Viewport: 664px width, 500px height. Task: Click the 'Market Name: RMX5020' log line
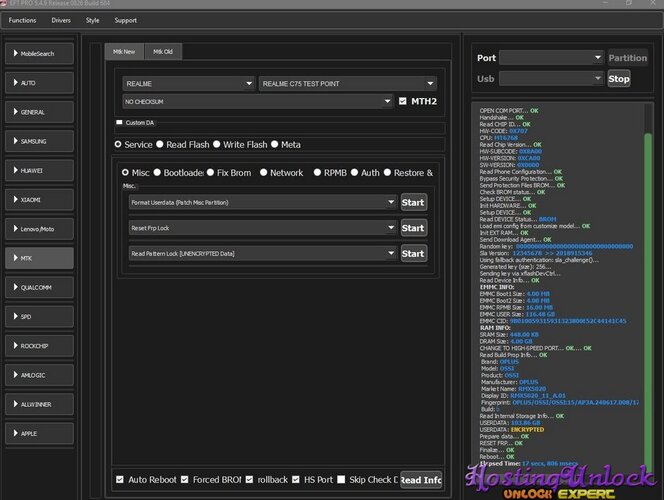click(x=513, y=389)
